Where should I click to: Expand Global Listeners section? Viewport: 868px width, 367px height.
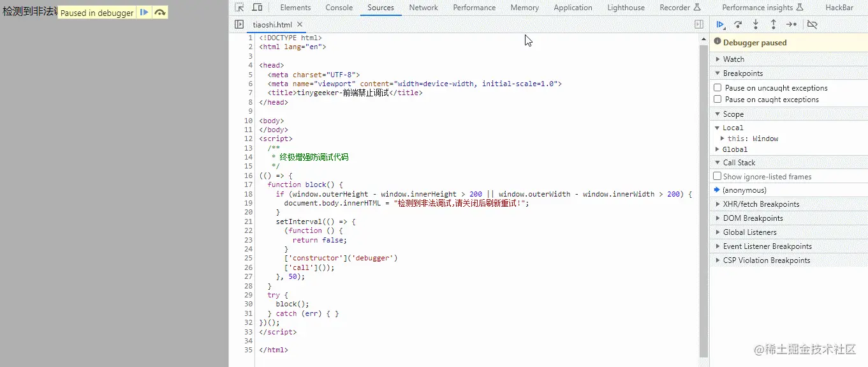pyautogui.click(x=788, y=232)
